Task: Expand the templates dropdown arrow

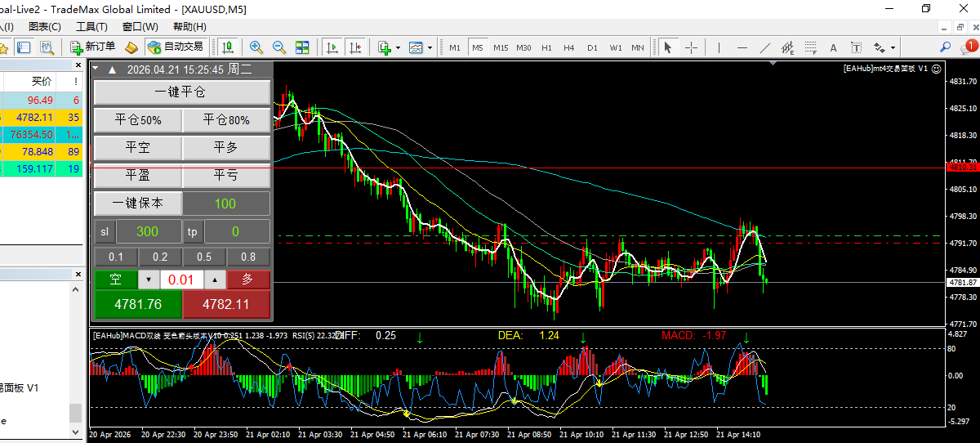Action: point(430,47)
